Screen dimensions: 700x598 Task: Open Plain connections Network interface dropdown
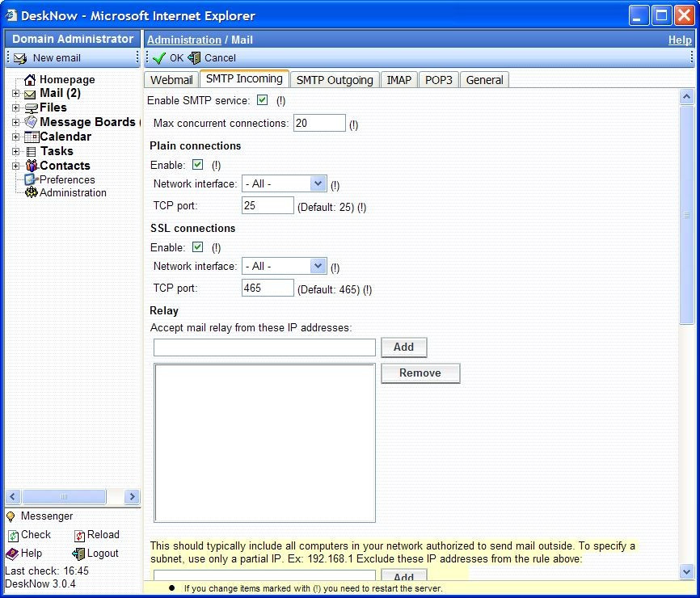[x=285, y=184]
